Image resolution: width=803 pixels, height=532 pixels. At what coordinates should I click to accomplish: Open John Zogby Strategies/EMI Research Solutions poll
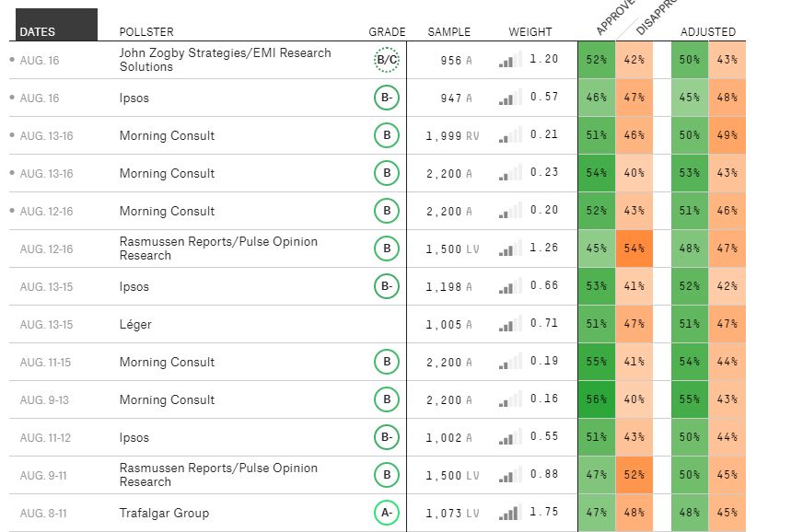226,60
